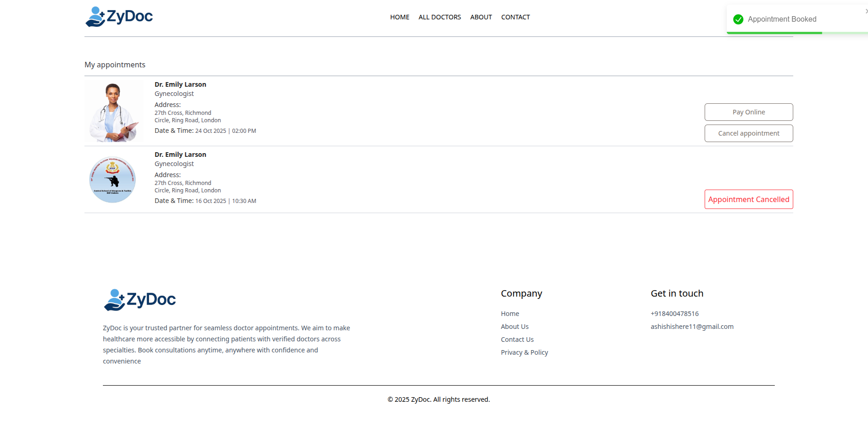The height and width of the screenshot is (423, 868).
Task: Click the Appointment Cancelled status button
Action: (x=748, y=199)
